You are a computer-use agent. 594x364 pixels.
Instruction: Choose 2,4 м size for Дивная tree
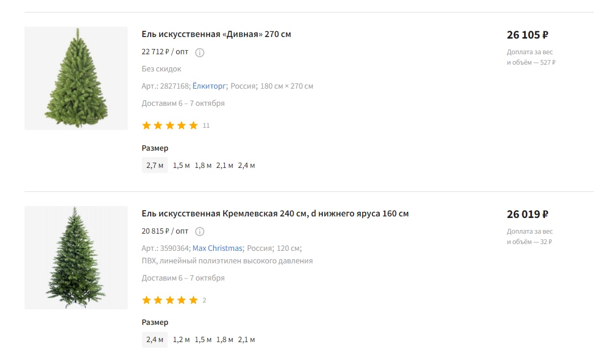point(247,165)
